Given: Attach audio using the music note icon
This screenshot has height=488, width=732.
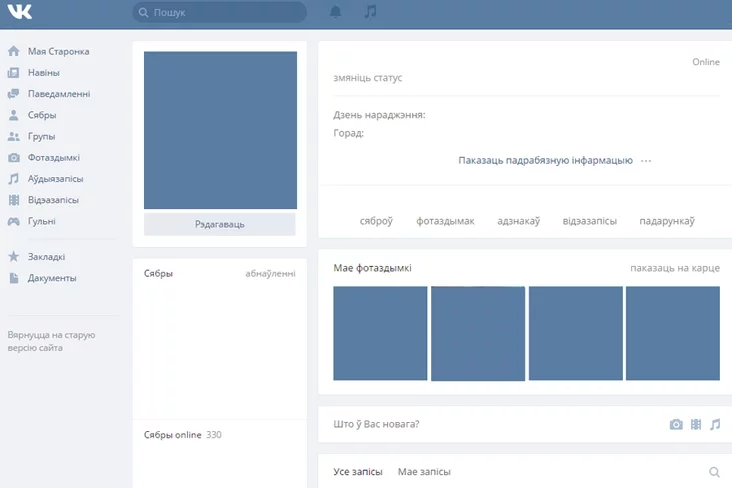Looking at the screenshot, I should (715, 424).
